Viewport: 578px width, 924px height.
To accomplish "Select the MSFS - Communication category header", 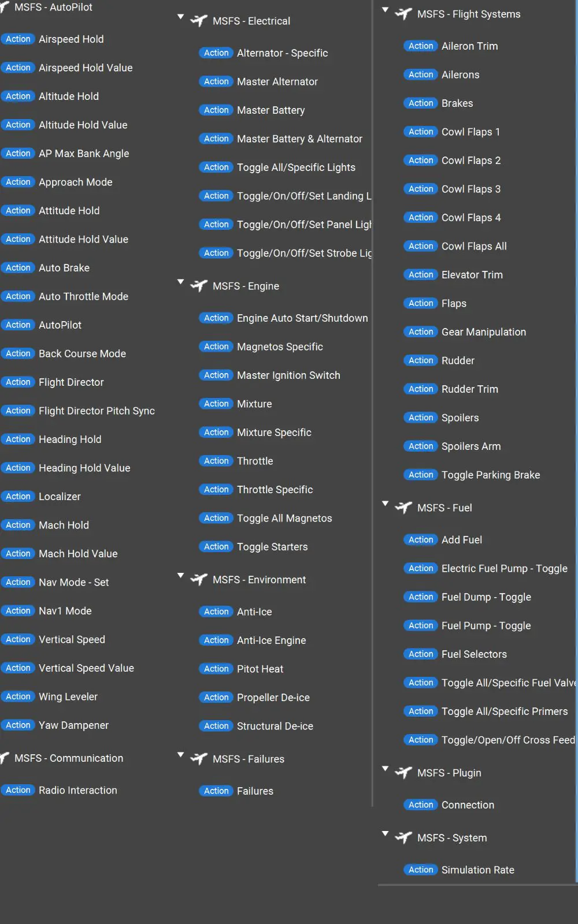I will pyautogui.click(x=69, y=758).
